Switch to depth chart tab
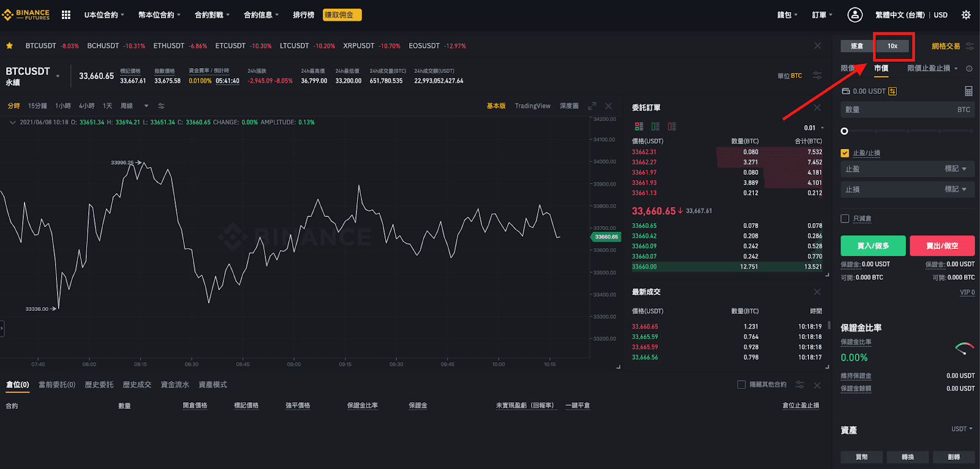The image size is (980, 469). click(569, 106)
